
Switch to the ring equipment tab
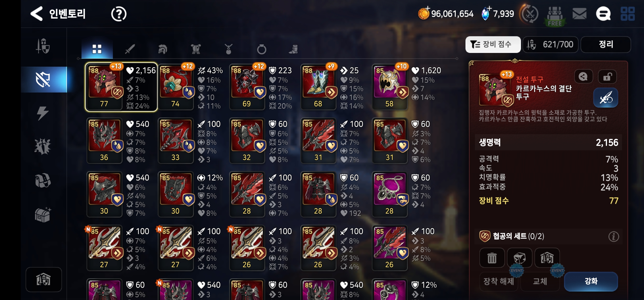coord(261,49)
